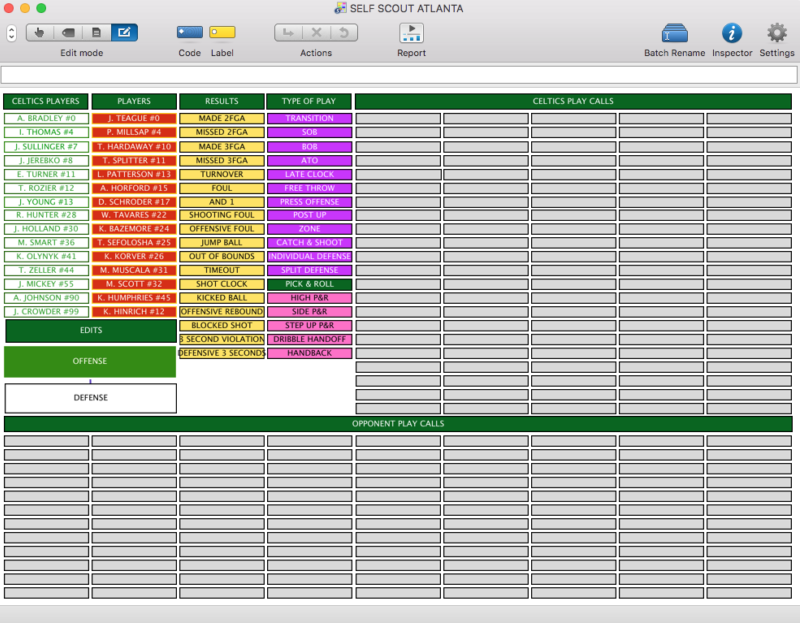This screenshot has width=800, height=623.
Task: Select player A. BRADLEY #0
Action: coord(46,118)
